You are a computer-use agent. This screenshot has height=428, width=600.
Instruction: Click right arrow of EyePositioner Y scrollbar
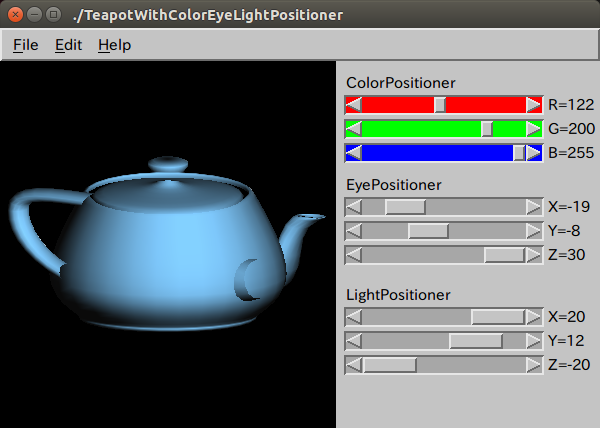(533, 231)
